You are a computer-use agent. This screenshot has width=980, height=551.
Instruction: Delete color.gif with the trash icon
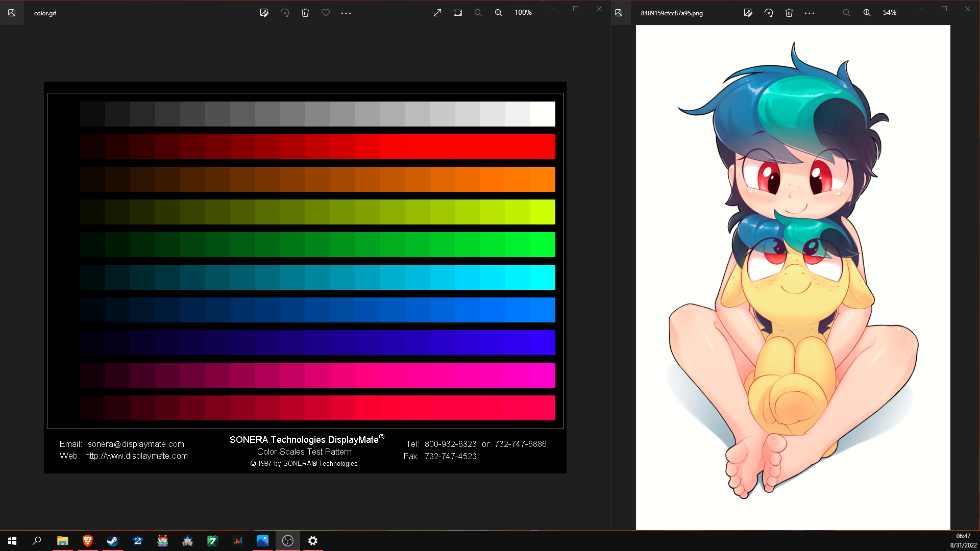[x=305, y=13]
